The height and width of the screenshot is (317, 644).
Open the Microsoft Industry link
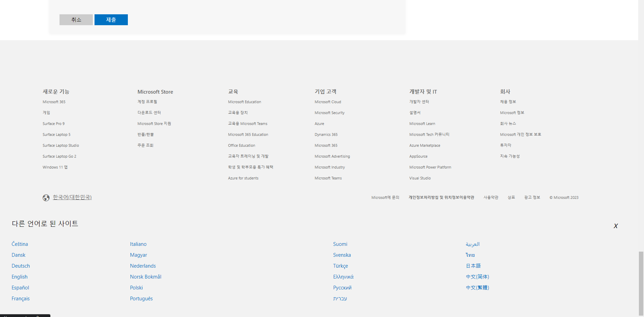[x=330, y=167]
